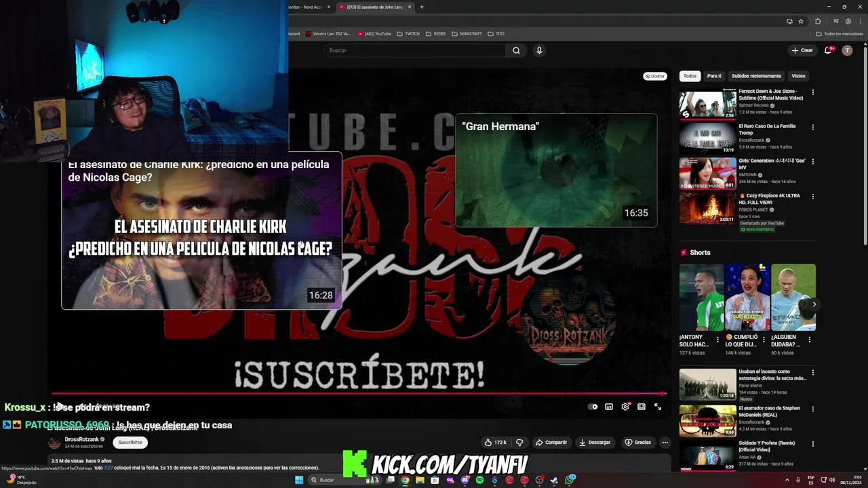
Task: Open a new browser tab
Action: pyautogui.click(x=421, y=7)
